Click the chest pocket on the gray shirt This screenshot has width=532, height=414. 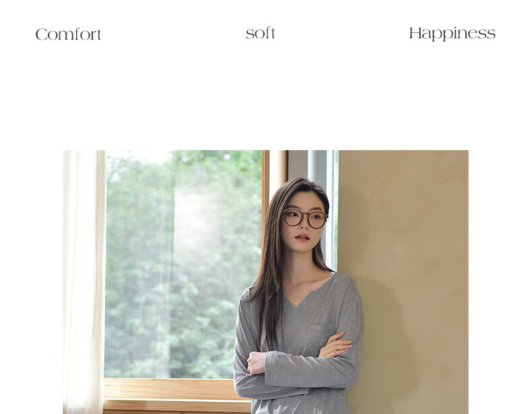tap(321, 337)
